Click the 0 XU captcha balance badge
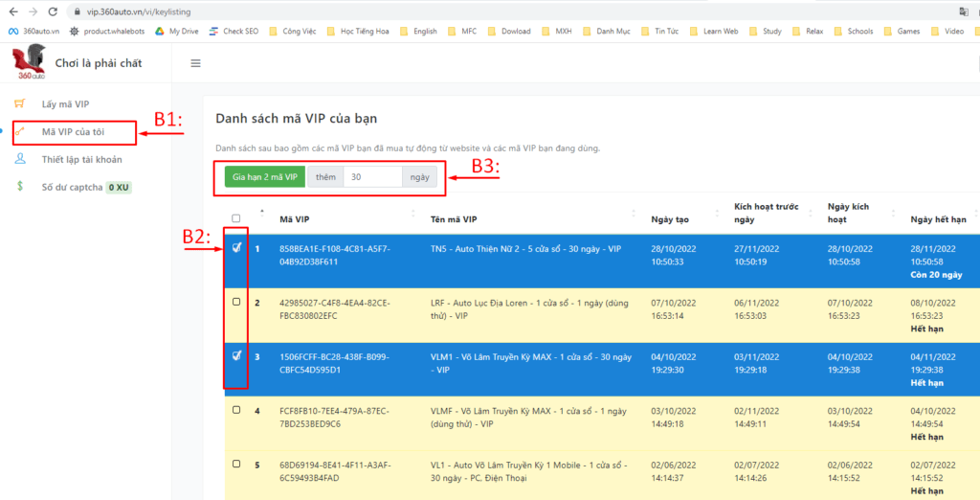Screen dimensions: 980x500 tap(120, 187)
